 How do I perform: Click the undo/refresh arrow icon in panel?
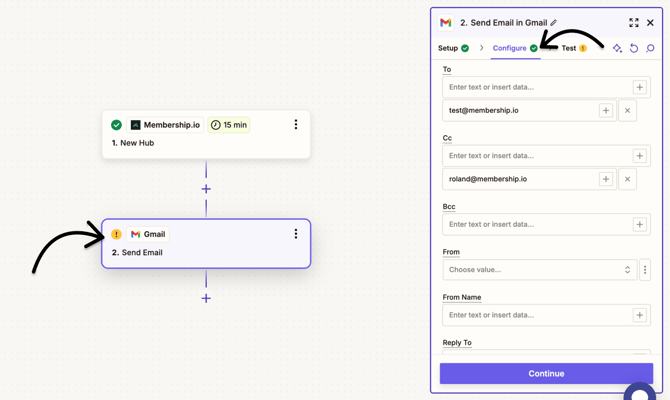[634, 48]
